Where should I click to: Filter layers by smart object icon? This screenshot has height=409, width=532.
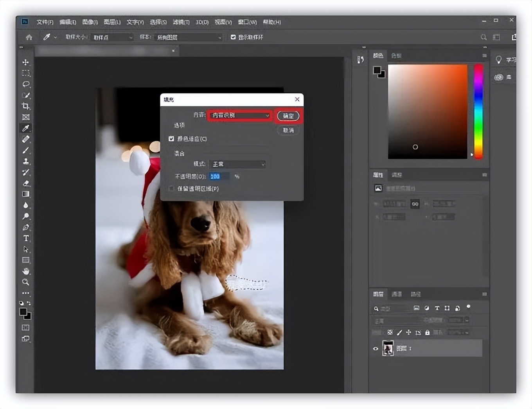pyautogui.click(x=457, y=308)
